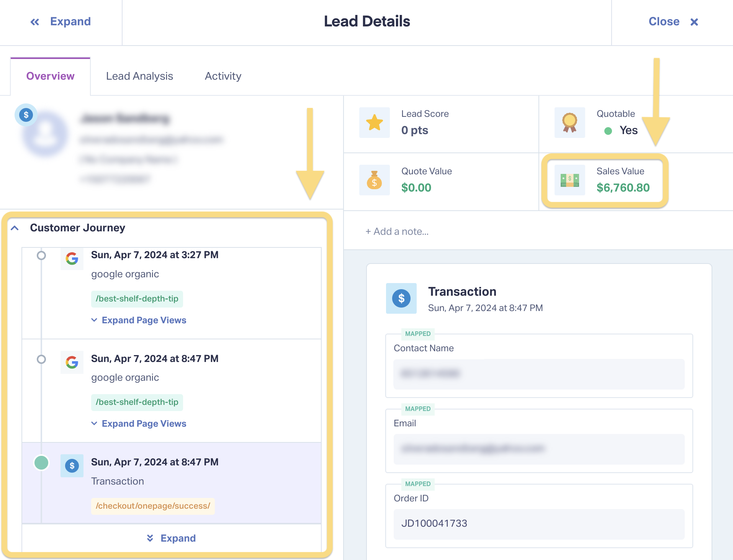
Task: Click the Sun, Apr 7, 2024 at 3:27 PM entry
Action: coord(155,255)
